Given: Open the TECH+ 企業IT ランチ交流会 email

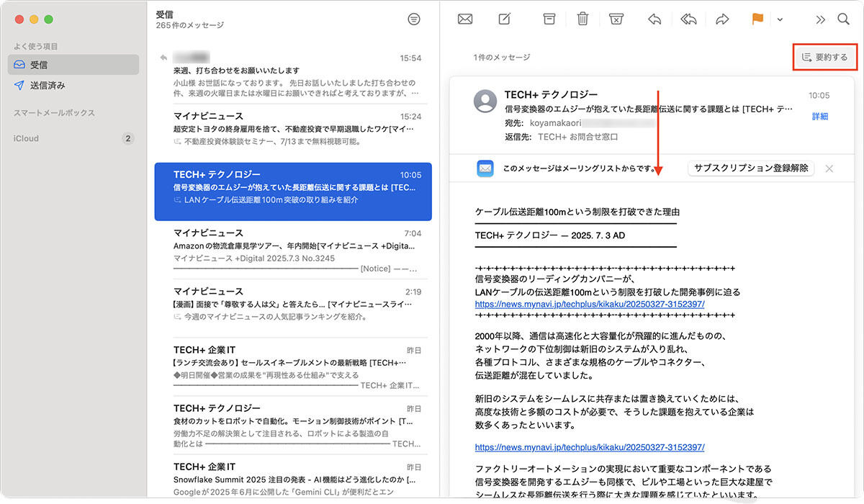Looking at the screenshot, I should (293, 367).
